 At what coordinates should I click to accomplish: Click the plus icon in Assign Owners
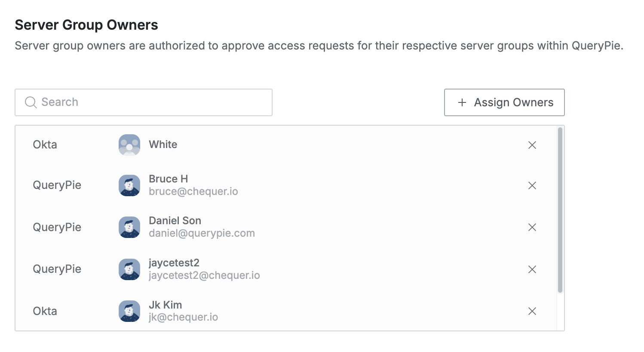click(x=462, y=102)
